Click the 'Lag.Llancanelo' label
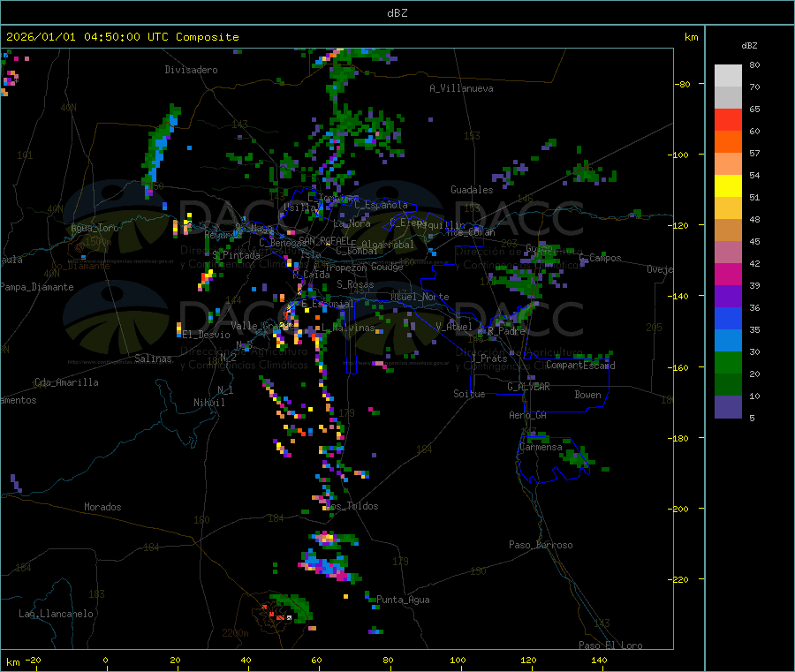The height and width of the screenshot is (672, 795). pos(56,614)
